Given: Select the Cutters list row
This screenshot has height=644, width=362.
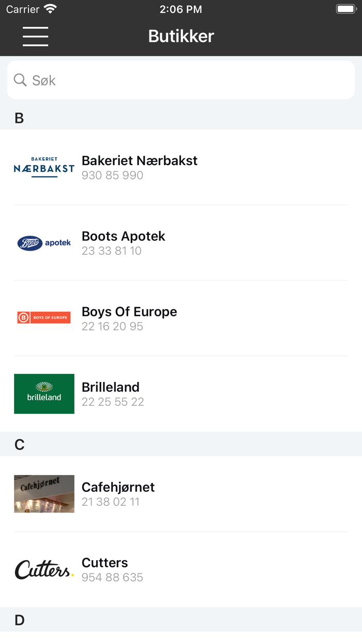Looking at the screenshot, I should [x=181, y=569].
